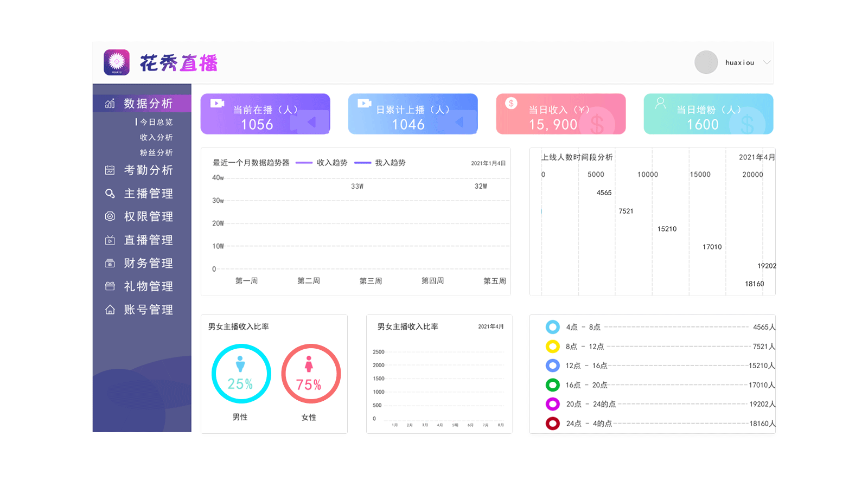Viewport: 868px width, 487px height.
Task: Click the person icon on 当日增粉 card
Action: click(660, 103)
